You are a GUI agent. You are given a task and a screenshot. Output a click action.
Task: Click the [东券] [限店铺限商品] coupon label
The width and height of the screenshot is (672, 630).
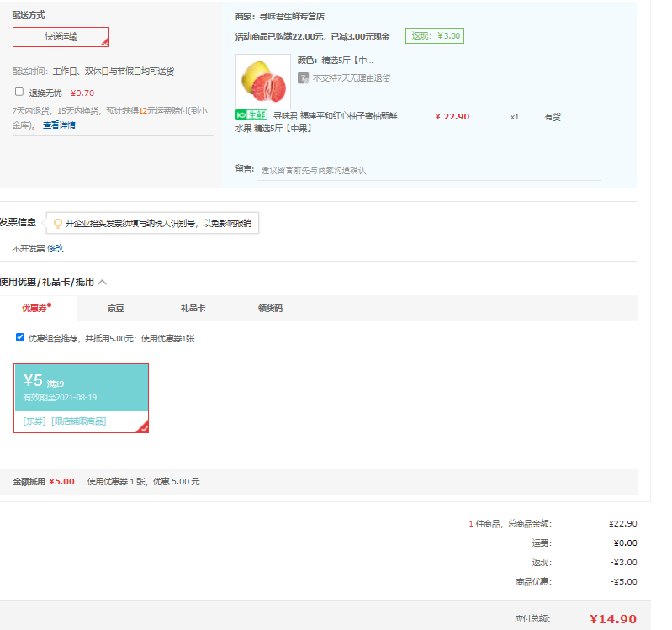(x=65, y=421)
